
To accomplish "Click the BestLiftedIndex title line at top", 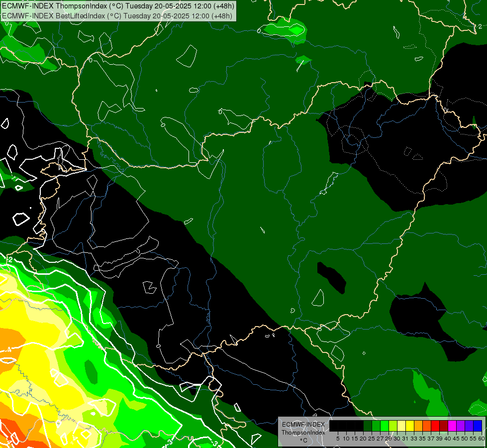I will coord(117,15).
